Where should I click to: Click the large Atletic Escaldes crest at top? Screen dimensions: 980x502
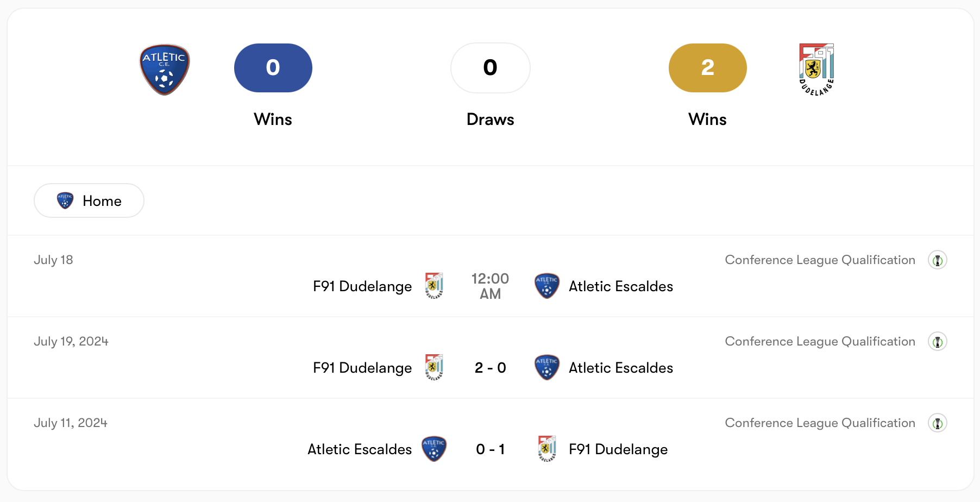click(x=165, y=70)
